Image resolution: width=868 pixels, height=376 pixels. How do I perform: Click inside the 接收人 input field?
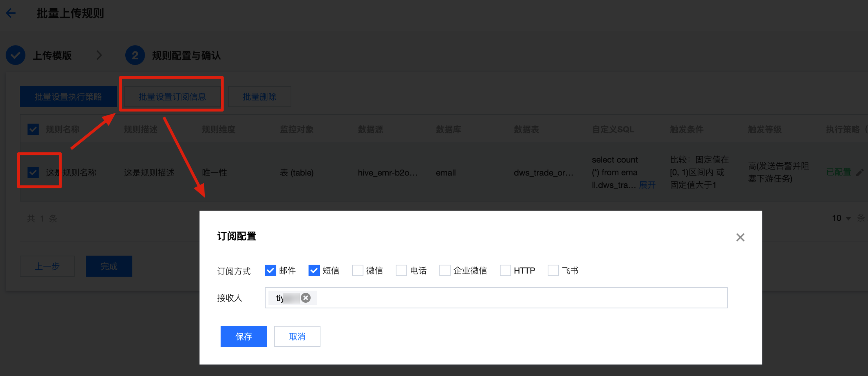point(505,298)
